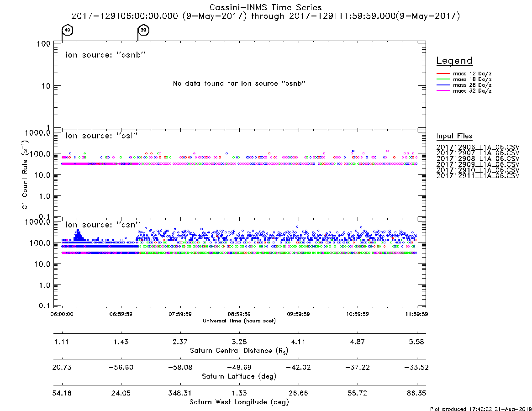Click the Saturn Central Distance axis title

click(239, 351)
